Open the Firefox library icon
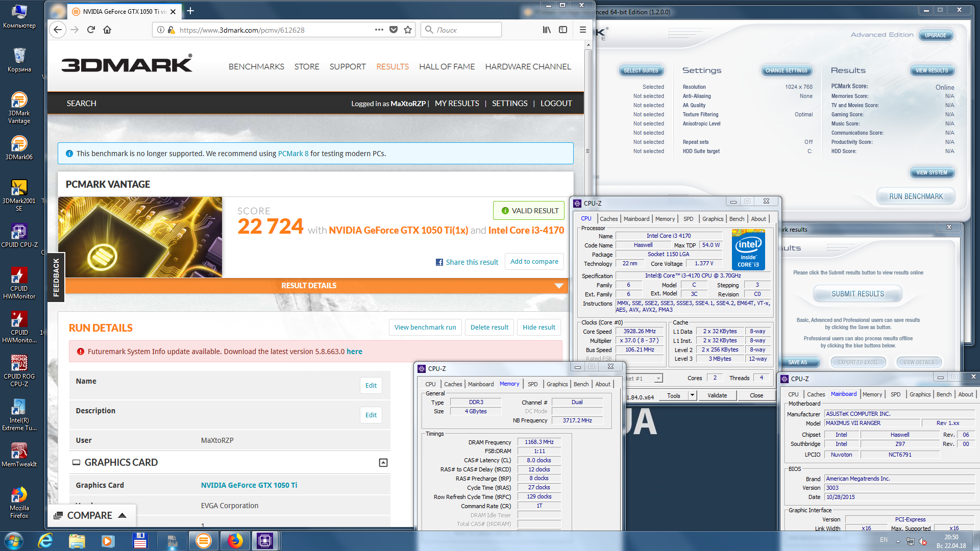Viewport: 980px width, 551px height. (547, 30)
